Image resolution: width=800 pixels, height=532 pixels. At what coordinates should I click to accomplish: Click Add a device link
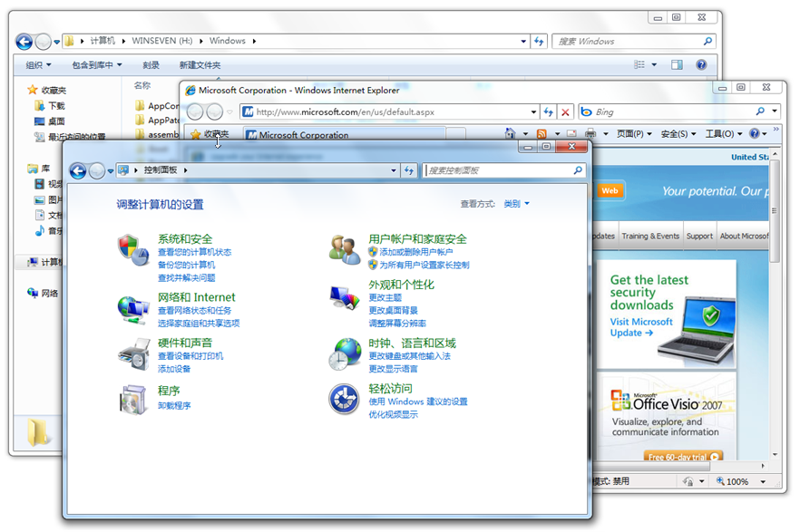[174, 369]
